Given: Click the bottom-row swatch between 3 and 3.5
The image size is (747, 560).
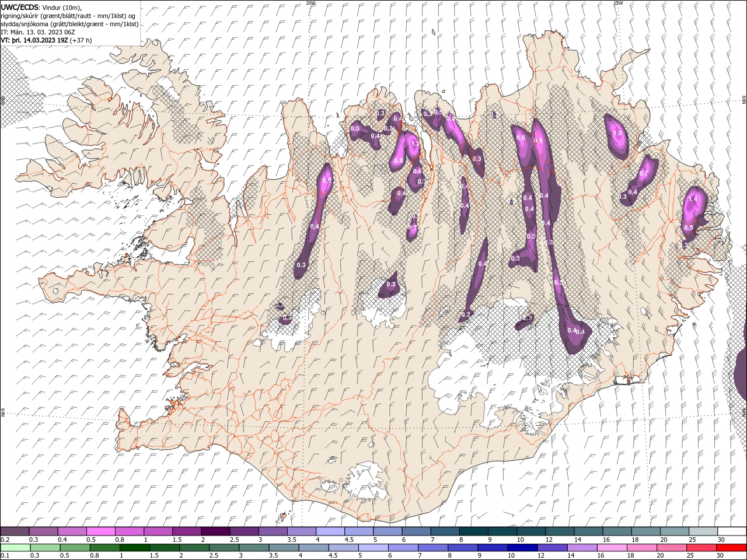Looking at the screenshot, I should [x=253, y=548].
